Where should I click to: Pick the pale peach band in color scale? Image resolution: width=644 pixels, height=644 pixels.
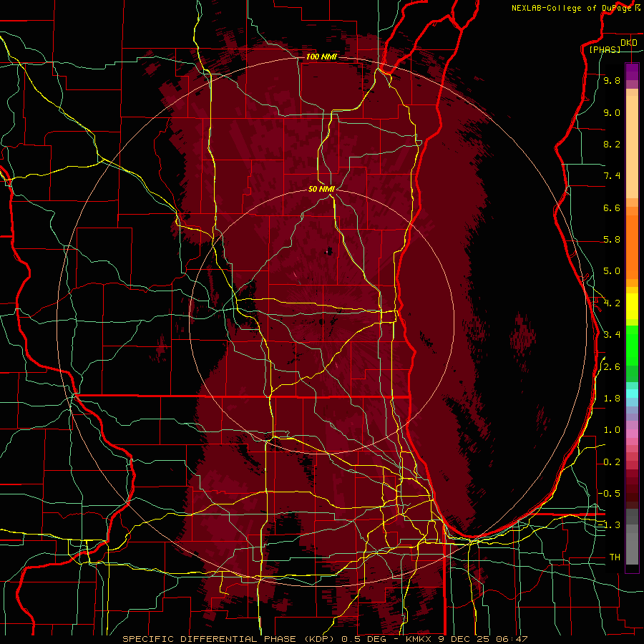point(632,147)
